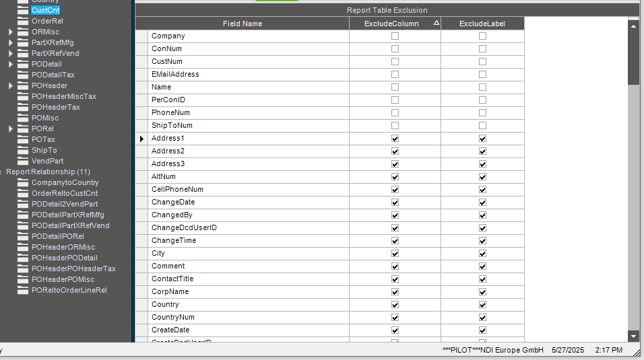
Task: Click the folder icon beside POTax
Action: [23, 139]
